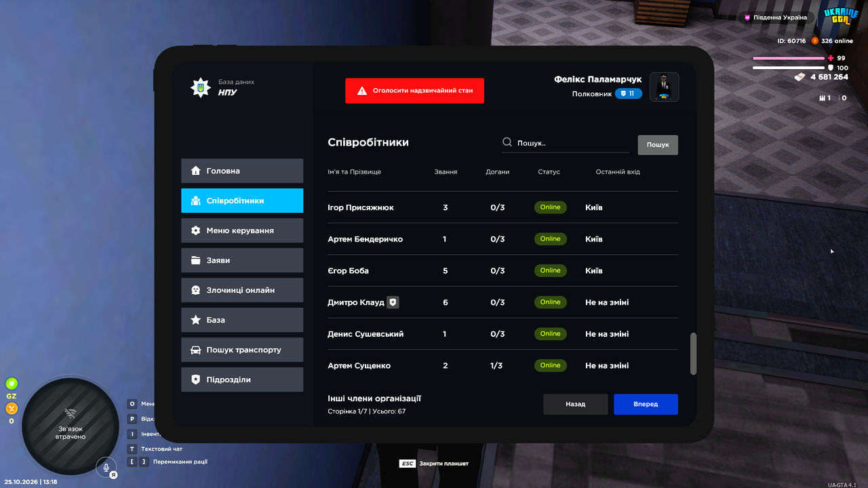Viewport: 868px width, 488px height.
Task: Click the gear icon beside Меню керування
Action: pyautogui.click(x=195, y=230)
